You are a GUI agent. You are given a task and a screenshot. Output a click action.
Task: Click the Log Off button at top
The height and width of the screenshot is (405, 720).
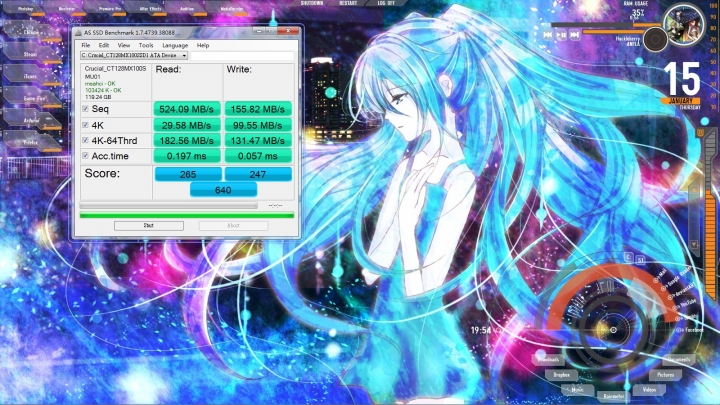coord(386,3)
